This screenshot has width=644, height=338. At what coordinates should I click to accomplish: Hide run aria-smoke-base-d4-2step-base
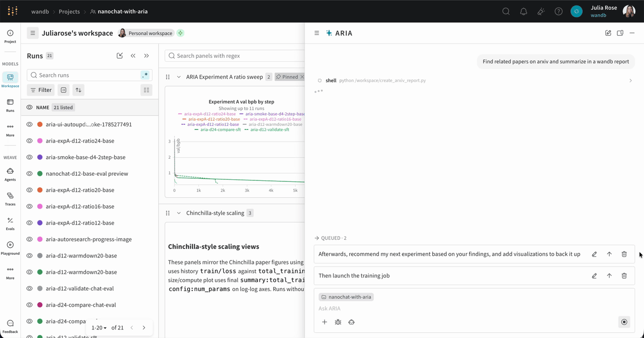point(30,157)
